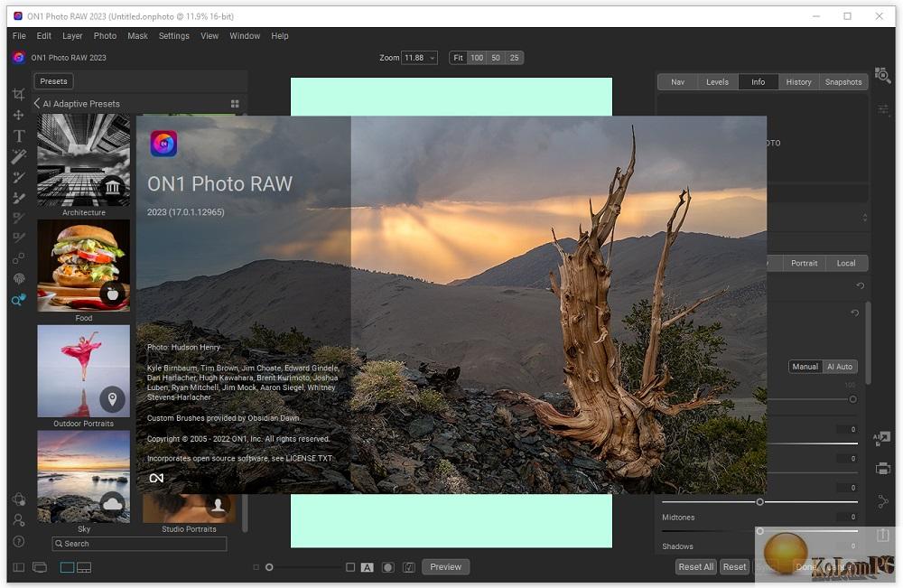Switch to filmstrip view layout
Viewport: 903px width, 588px height.
[84, 567]
